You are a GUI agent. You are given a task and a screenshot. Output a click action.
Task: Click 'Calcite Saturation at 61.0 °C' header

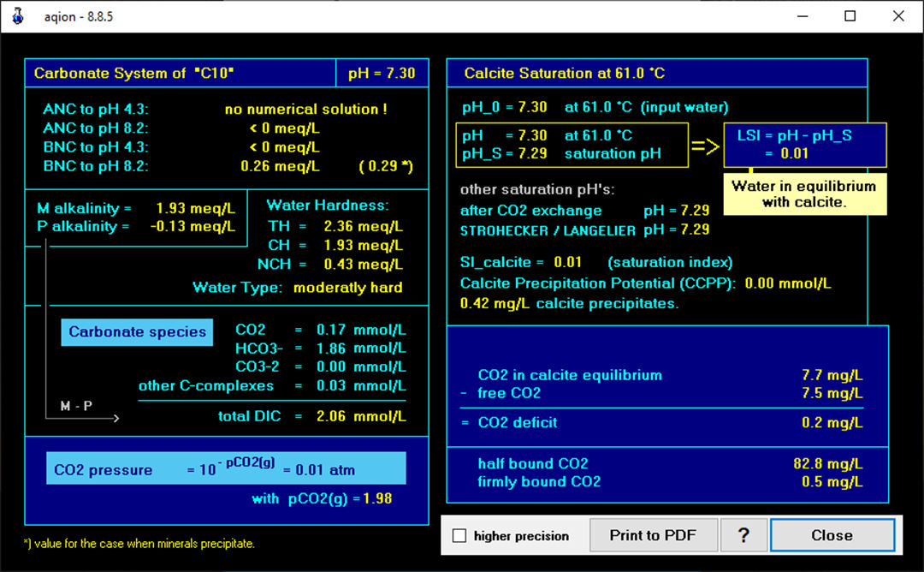pos(565,73)
